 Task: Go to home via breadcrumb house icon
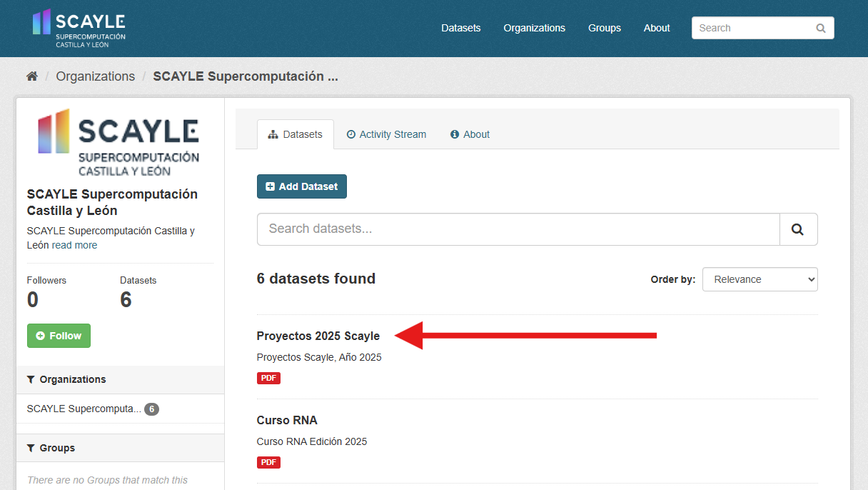pos(32,76)
